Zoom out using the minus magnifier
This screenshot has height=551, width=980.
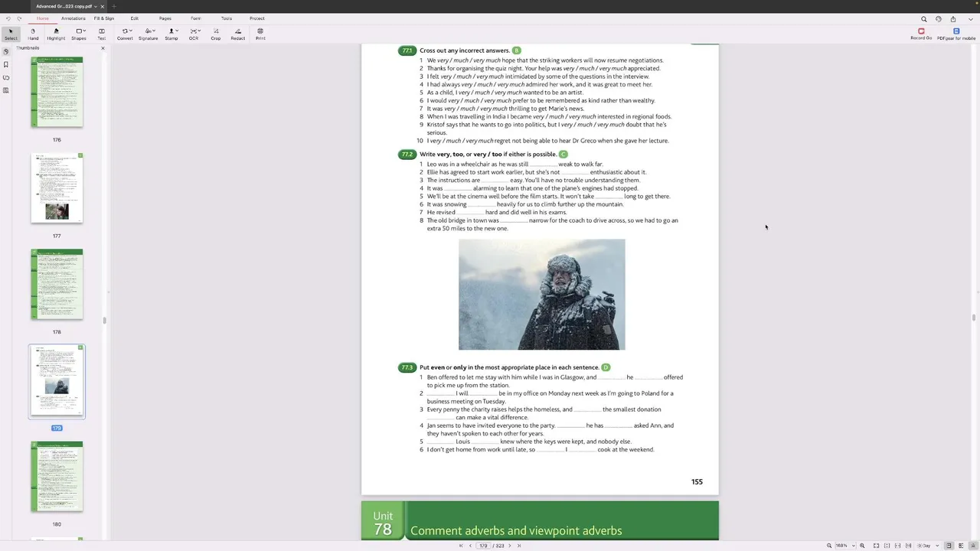[x=829, y=546]
